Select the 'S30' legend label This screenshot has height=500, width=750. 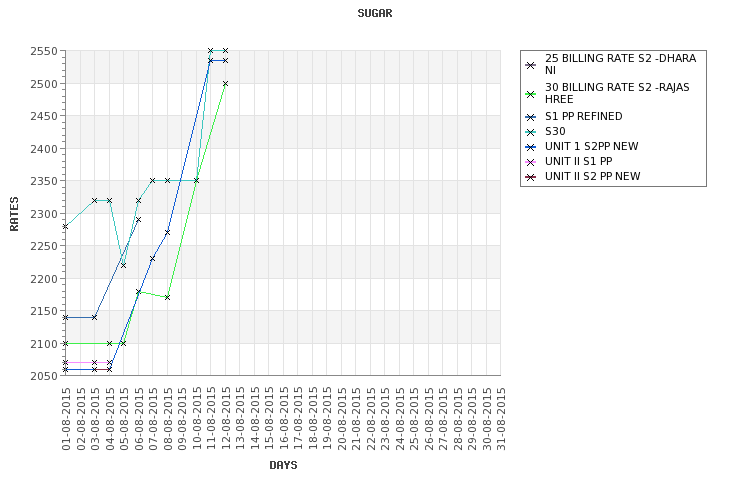click(555, 131)
